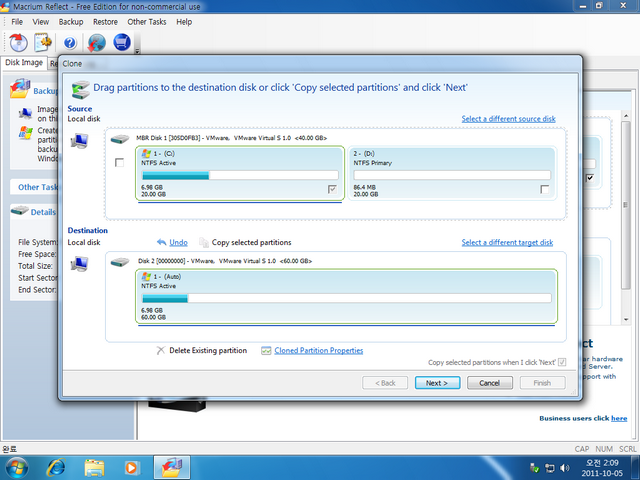Open the create rescue media CD toolbar icon
This screenshot has width=640, height=480.
[18, 42]
